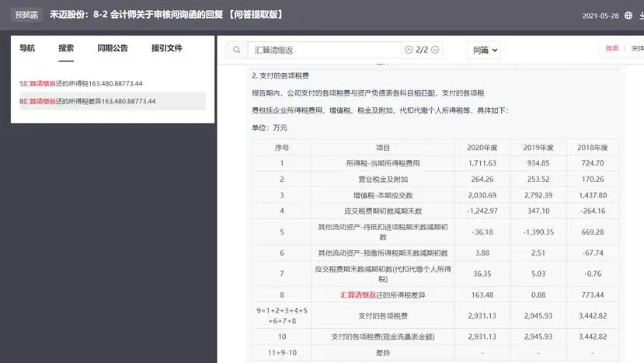
Task: Click the 2018年度 column header
Action: [592, 148]
